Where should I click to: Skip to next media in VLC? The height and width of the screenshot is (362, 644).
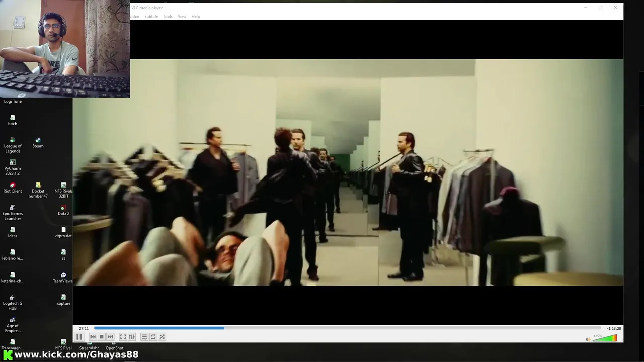[110, 337]
